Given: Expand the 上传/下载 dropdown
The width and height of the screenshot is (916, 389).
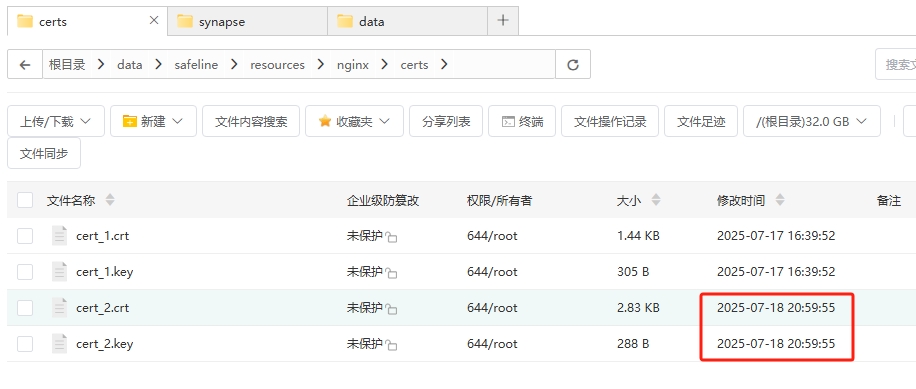Looking at the screenshot, I should [x=56, y=121].
